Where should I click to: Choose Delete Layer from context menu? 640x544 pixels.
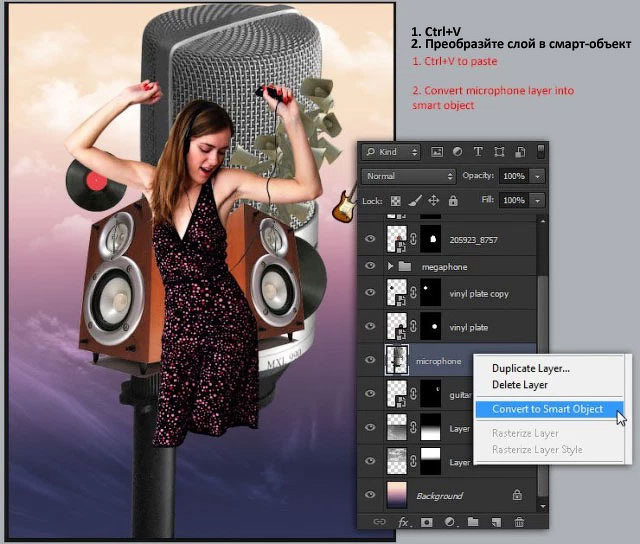point(520,385)
